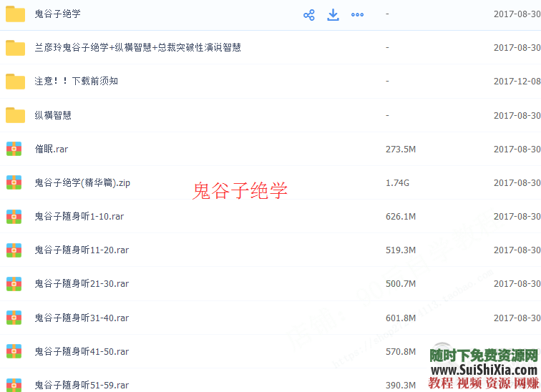This screenshot has height=392, width=541.
Task: Select file 鬼谷子随身听11-20.rar
Action: [82, 250]
